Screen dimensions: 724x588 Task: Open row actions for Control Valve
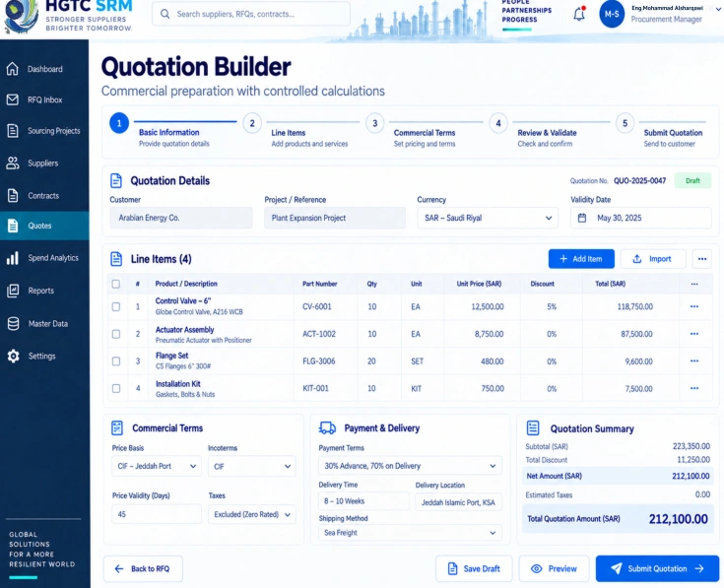pyautogui.click(x=694, y=306)
